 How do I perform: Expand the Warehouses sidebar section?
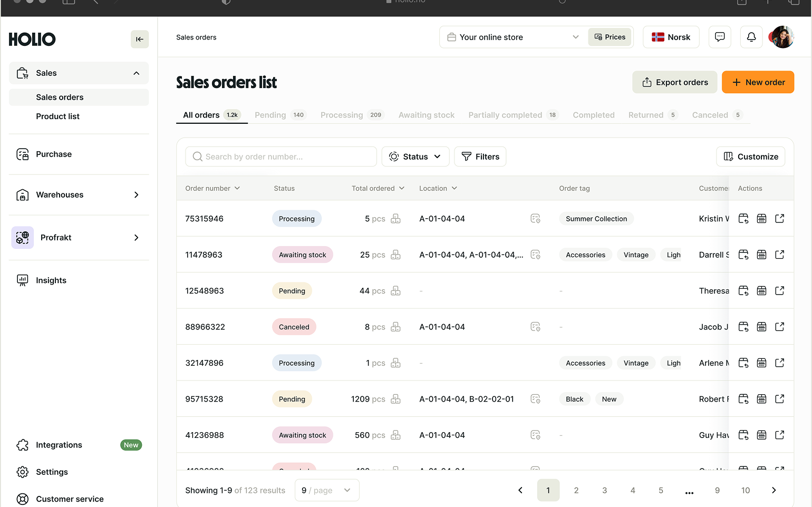tap(136, 194)
